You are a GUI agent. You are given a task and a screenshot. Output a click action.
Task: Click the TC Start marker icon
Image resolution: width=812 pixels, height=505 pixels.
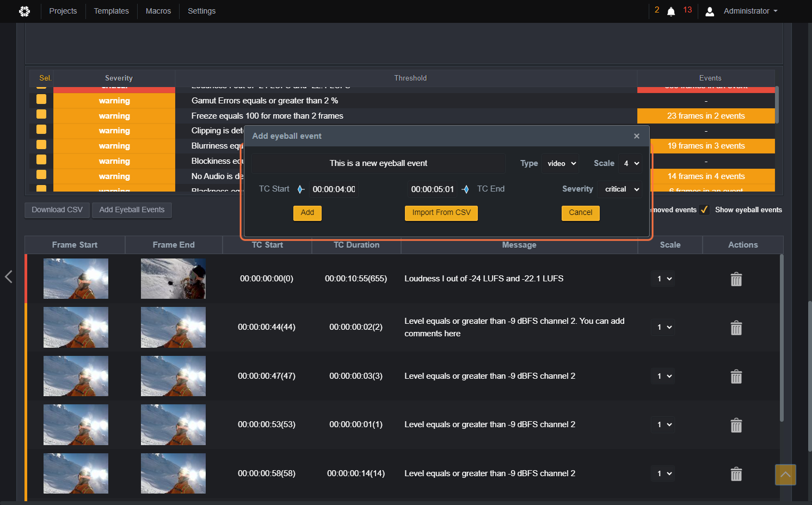pos(300,189)
